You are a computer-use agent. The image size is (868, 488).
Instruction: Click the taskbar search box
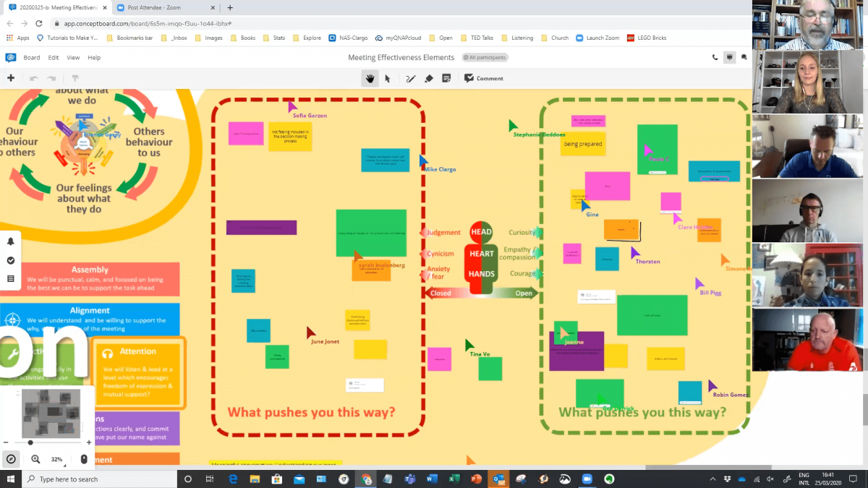pyautogui.click(x=99, y=479)
